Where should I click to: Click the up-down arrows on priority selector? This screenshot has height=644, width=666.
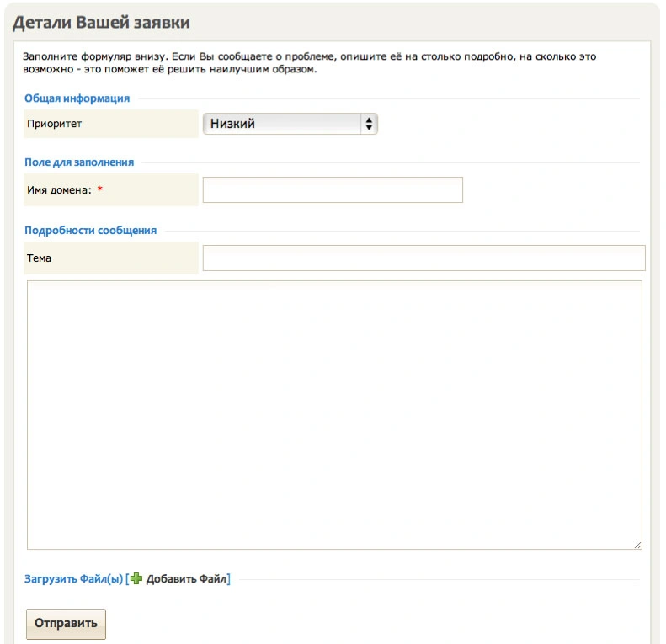tap(369, 124)
